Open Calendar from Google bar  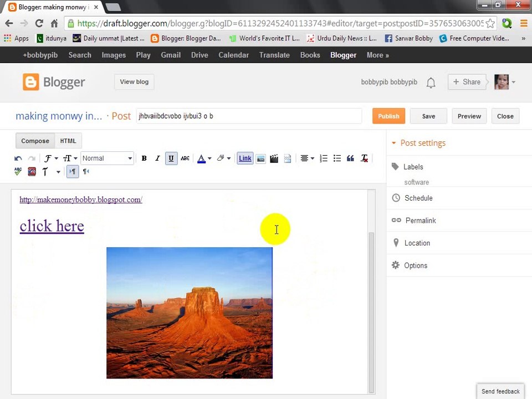point(233,55)
